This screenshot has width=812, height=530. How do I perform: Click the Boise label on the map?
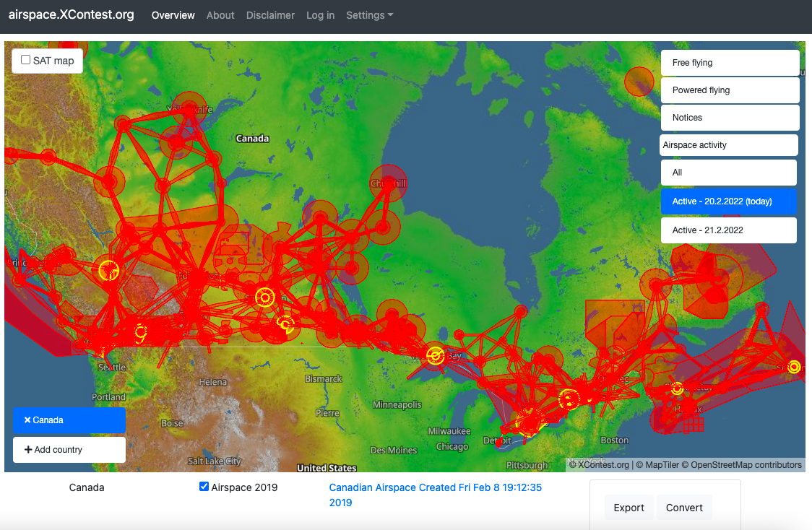click(x=172, y=423)
